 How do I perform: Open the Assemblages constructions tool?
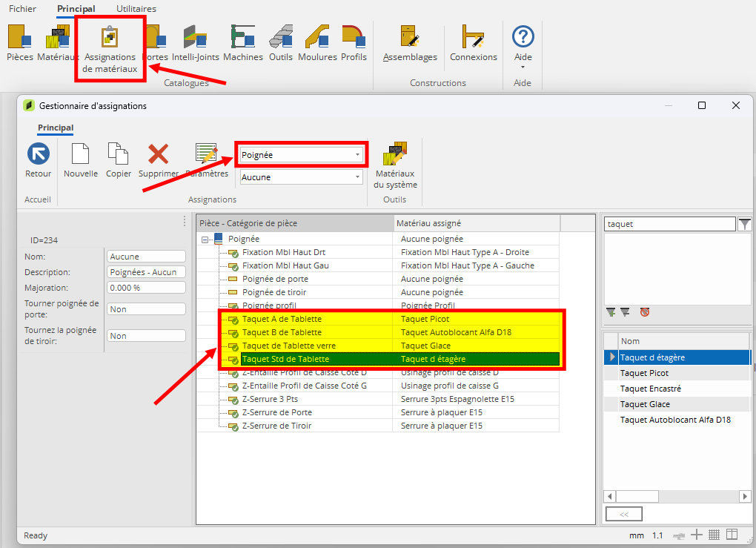tap(410, 42)
